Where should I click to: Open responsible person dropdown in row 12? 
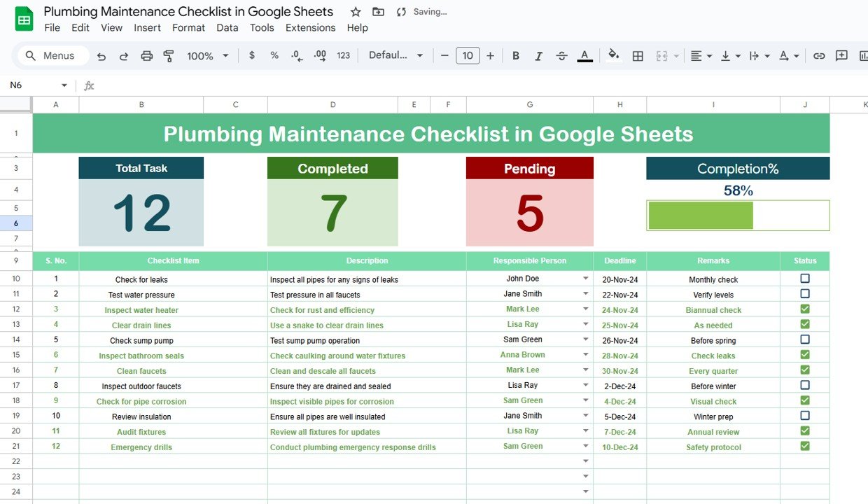click(x=586, y=309)
